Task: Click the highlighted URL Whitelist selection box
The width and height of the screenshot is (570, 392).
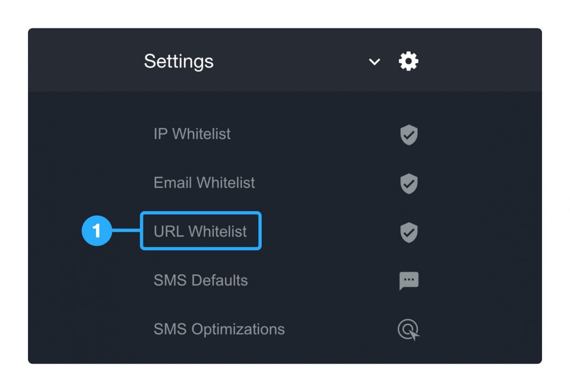Action: pos(200,231)
